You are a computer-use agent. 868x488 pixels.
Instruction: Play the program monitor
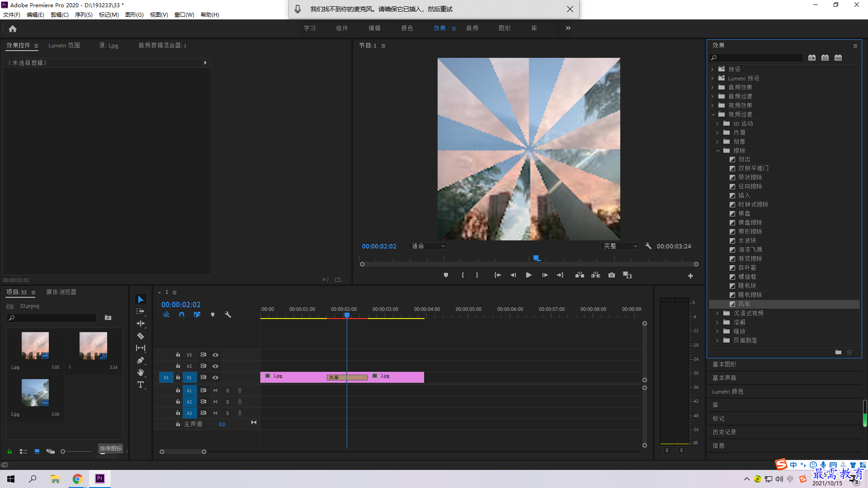[528, 275]
